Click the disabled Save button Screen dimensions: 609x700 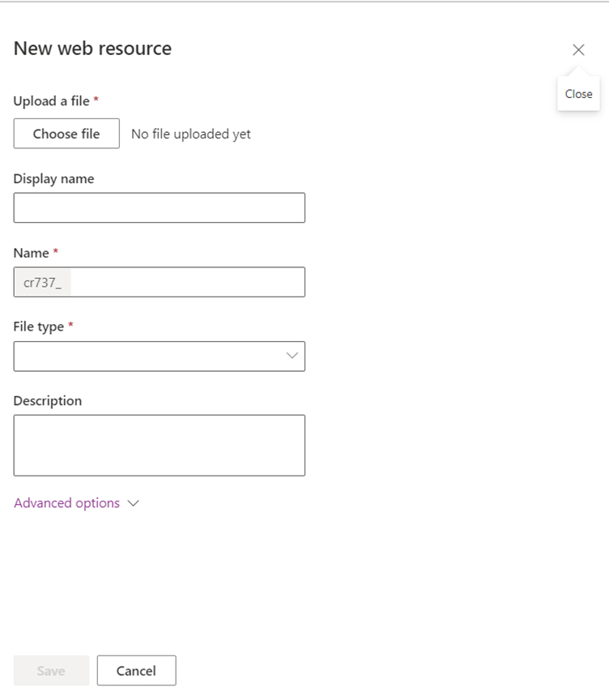click(x=50, y=670)
